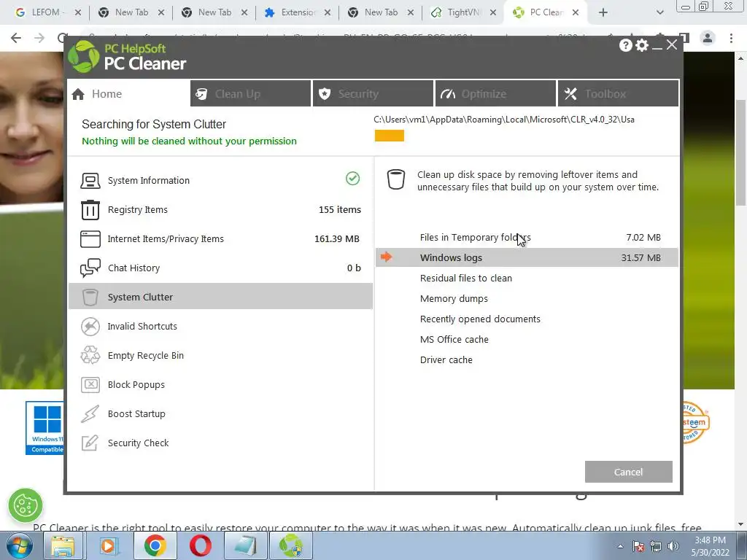Image resolution: width=747 pixels, height=560 pixels.
Task: Click the volume speaker tray icon
Action: click(673, 546)
